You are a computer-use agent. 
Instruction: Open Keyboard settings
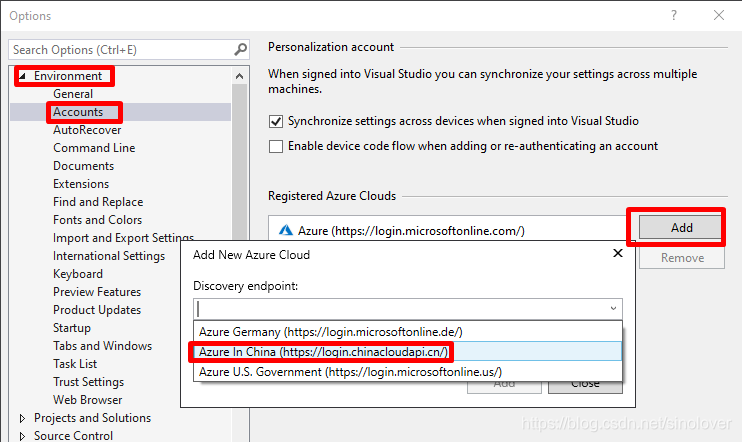pyautogui.click(x=78, y=274)
